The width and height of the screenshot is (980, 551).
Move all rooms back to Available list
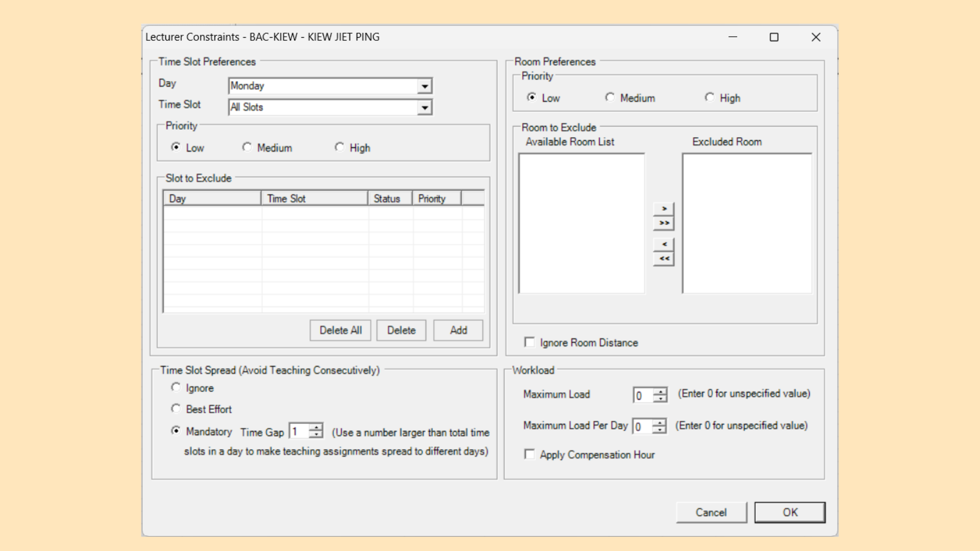(x=664, y=259)
